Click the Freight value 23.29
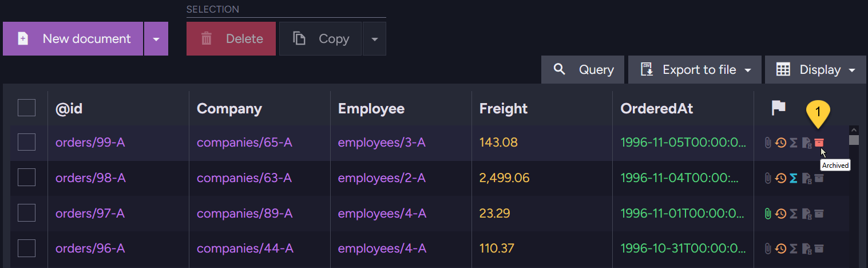The height and width of the screenshot is (268, 868). [494, 214]
